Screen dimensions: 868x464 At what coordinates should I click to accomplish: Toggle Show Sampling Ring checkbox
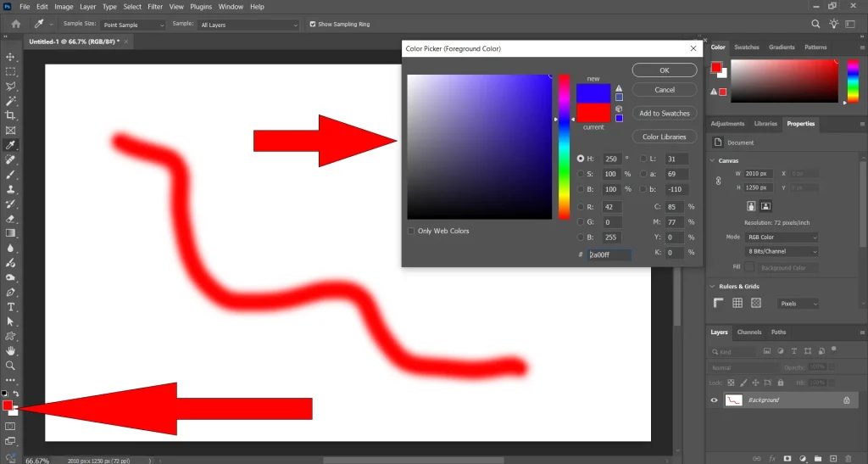click(313, 25)
